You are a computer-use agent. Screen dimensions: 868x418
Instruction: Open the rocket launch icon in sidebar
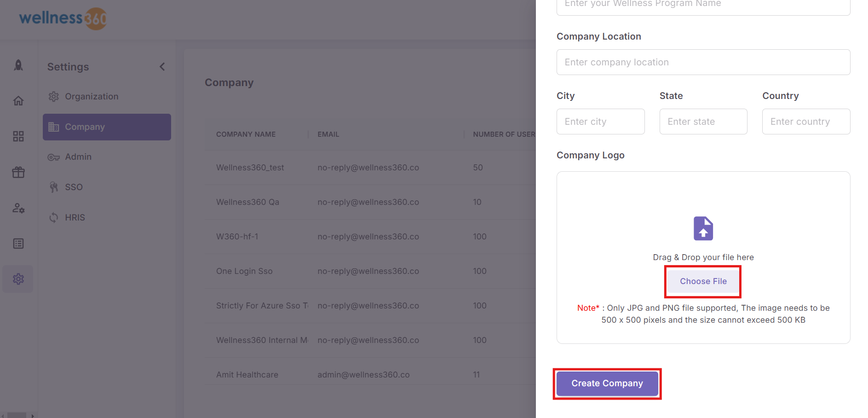18,65
